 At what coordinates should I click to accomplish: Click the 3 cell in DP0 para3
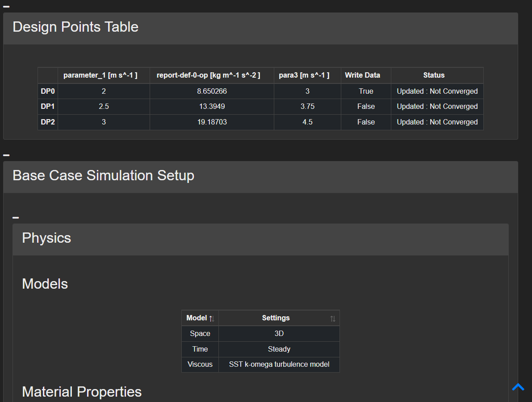click(307, 91)
